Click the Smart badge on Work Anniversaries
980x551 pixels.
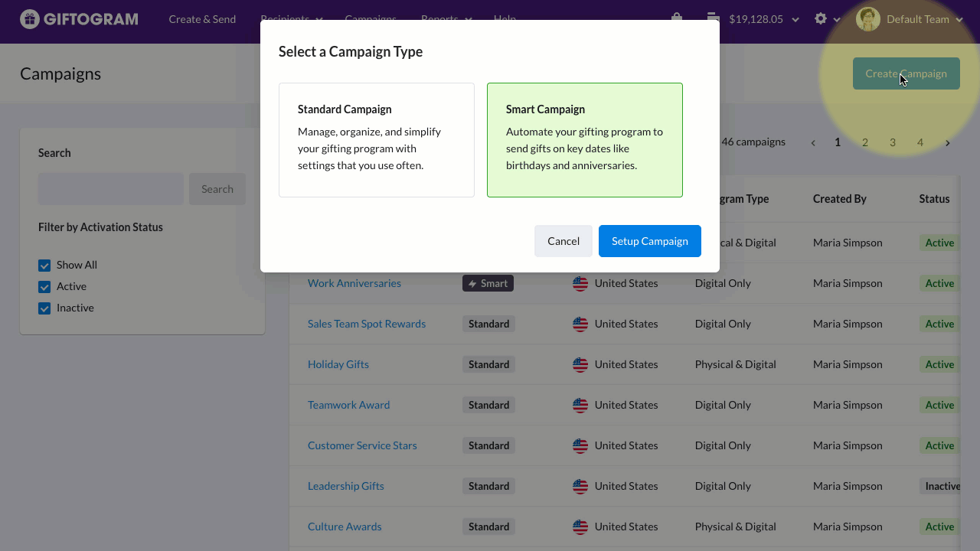point(488,283)
